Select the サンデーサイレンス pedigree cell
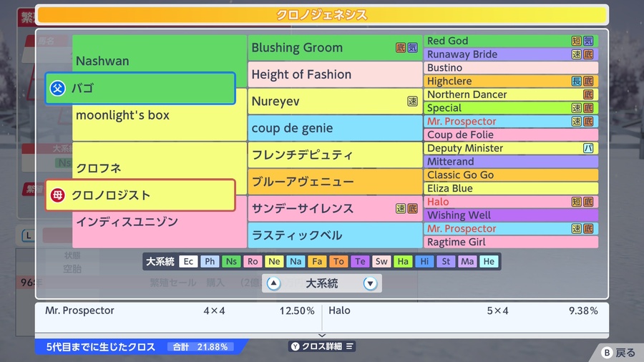 click(335, 208)
